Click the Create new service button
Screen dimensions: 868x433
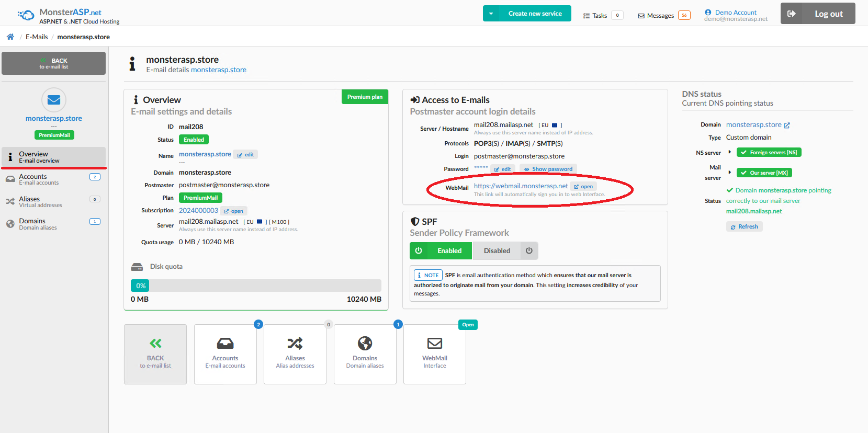535,14
